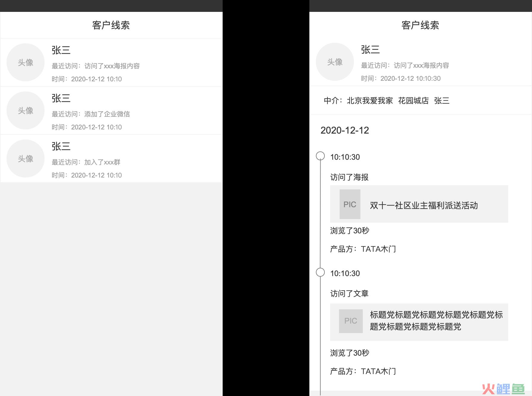
Task: Select 张三 name in the detail header
Action: (370, 50)
